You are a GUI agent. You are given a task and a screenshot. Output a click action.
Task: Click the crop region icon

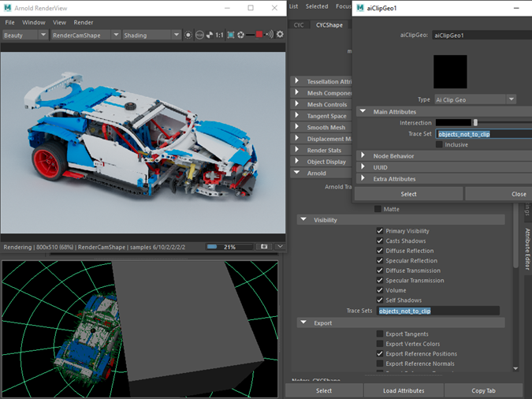pos(231,35)
